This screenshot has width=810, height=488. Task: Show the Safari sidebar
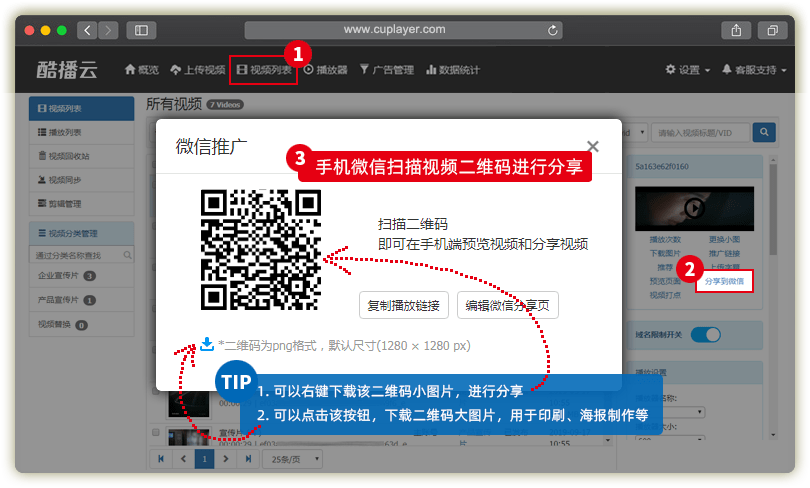point(141,30)
